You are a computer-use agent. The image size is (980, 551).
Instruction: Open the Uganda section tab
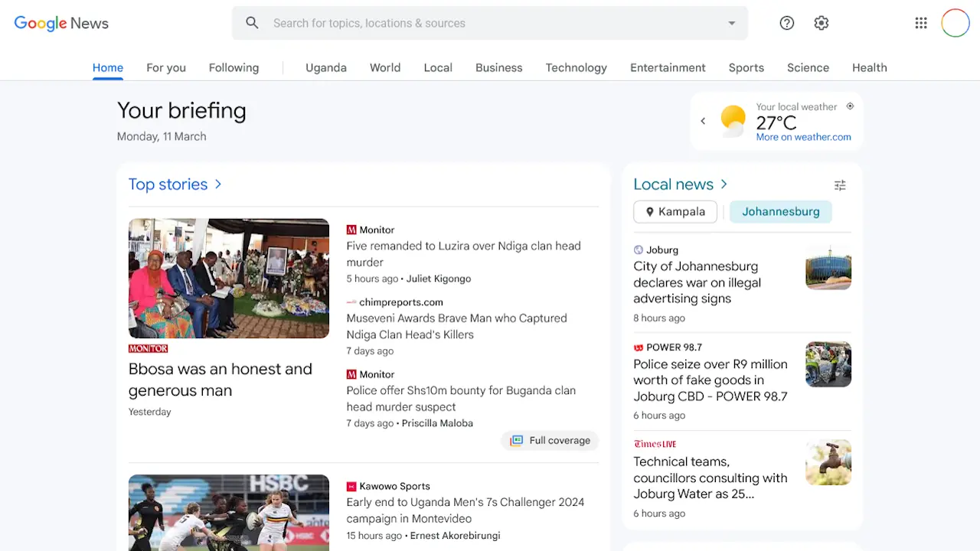(326, 67)
